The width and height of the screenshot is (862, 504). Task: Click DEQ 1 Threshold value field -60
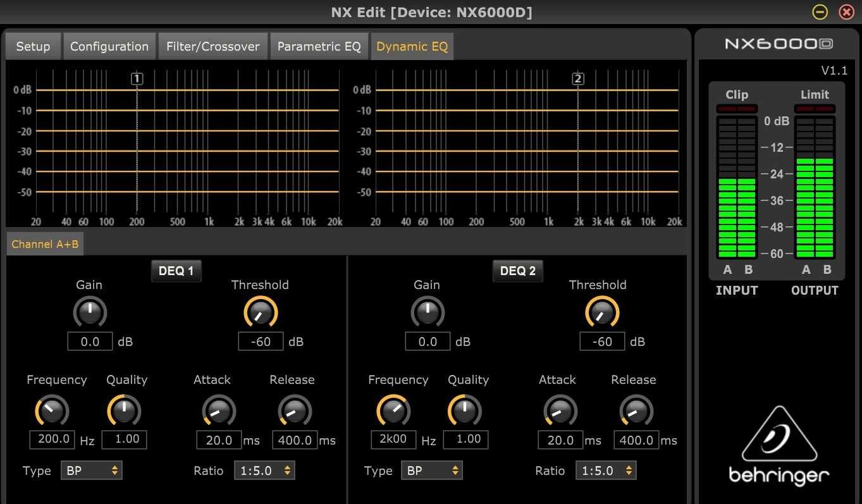[x=261, y=341]
